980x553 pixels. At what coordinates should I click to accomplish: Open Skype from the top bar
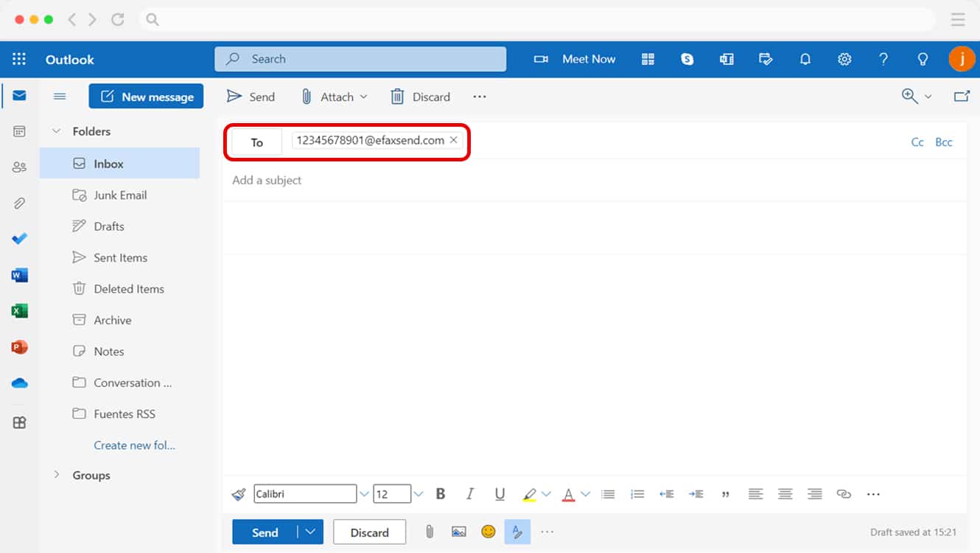click(x=687, y=59)
